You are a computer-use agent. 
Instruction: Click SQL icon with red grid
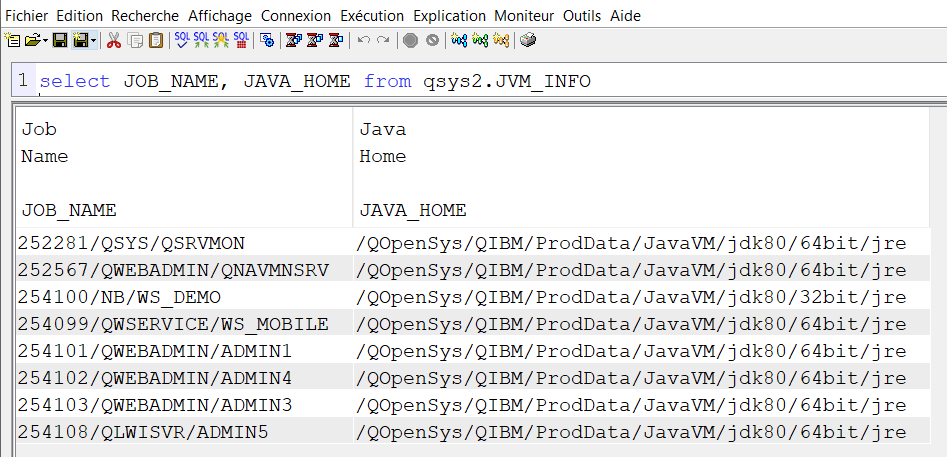point(241,40)
